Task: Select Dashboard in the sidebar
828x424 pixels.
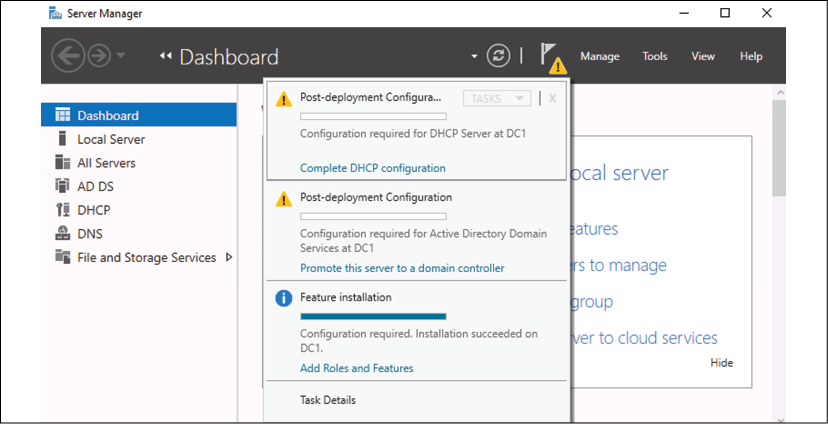Action: pyautogui.click(x=139, y=115)
